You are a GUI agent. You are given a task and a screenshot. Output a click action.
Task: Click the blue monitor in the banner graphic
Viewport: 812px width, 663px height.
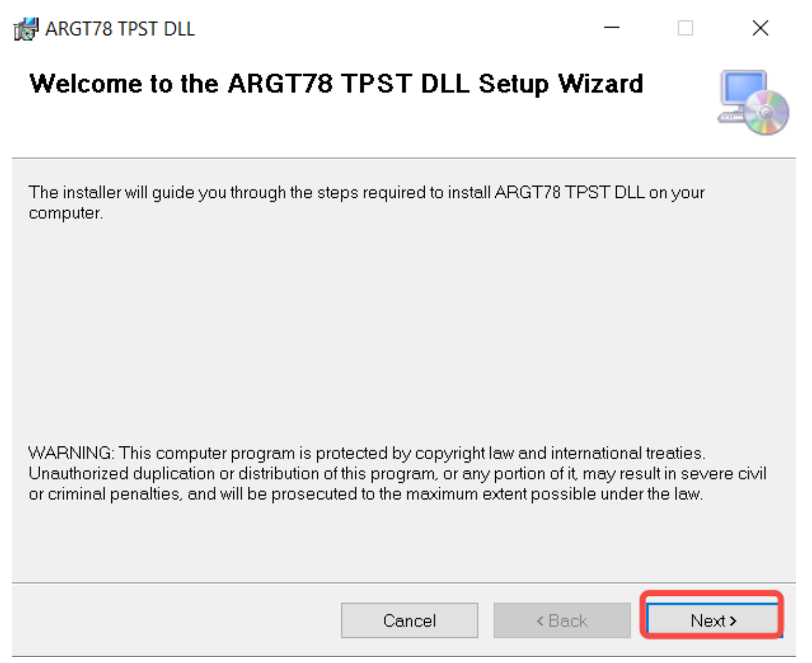click(x=742, y=89)
